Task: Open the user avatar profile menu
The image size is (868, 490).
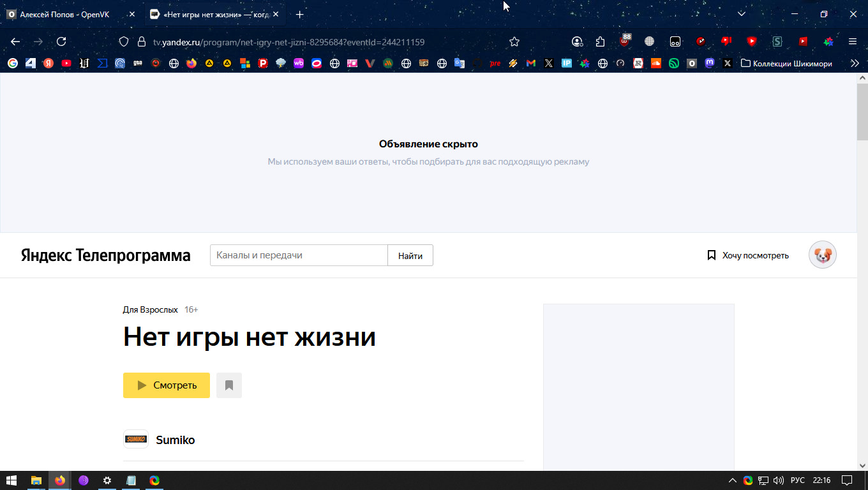Action: (x=823, y=255)
